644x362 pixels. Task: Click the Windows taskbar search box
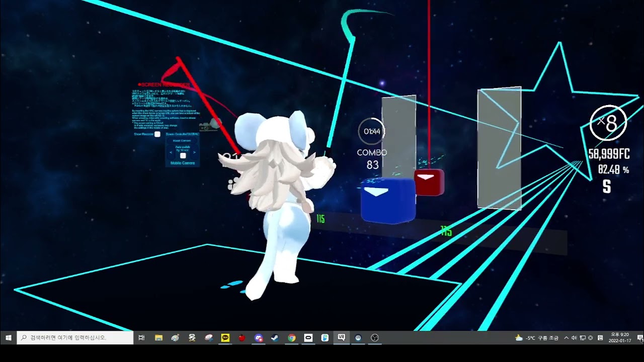(75, 338)
